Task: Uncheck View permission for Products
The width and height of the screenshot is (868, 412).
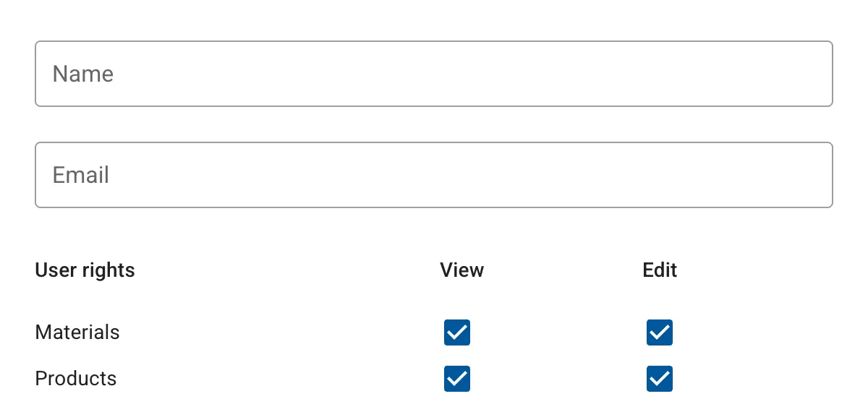Action: 457,379
